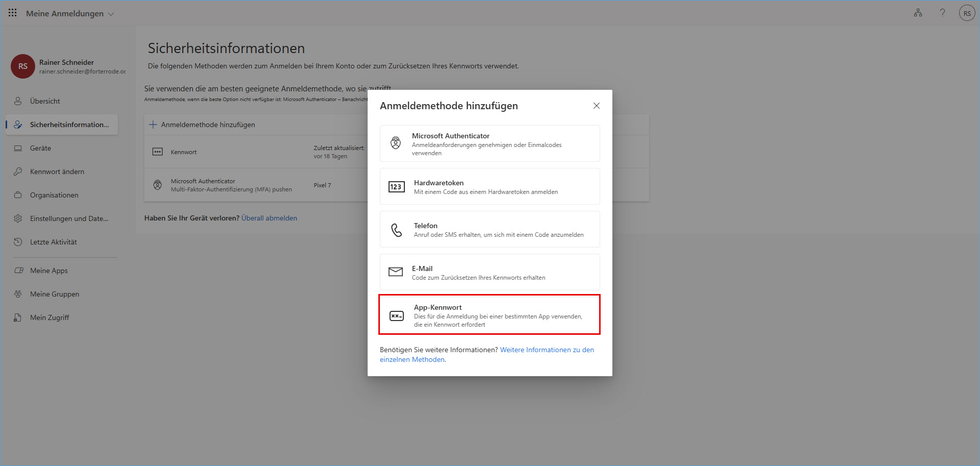Click the plus icon for Anmeldemethode hinzufügen
This screenshot has width=980, height=466.
point(152,125)
